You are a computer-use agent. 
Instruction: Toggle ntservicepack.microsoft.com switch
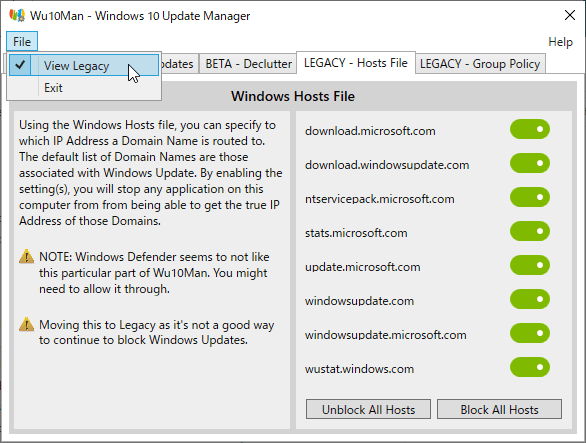click(x=530, y=197)
